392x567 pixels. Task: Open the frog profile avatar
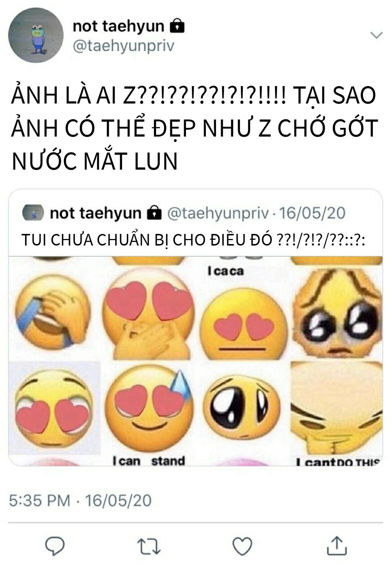coord(36,35)
